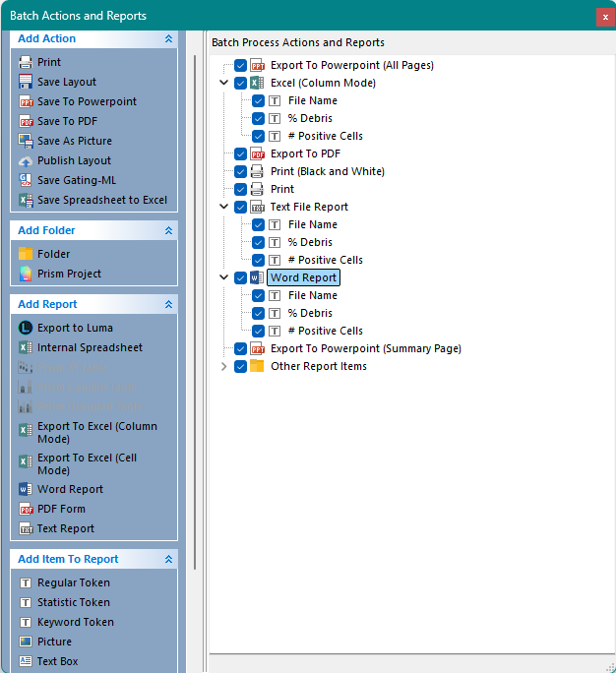Toggle the Print (Black and White) checkbox
Viewport: 616px width, 673px height.
[240, 171]
